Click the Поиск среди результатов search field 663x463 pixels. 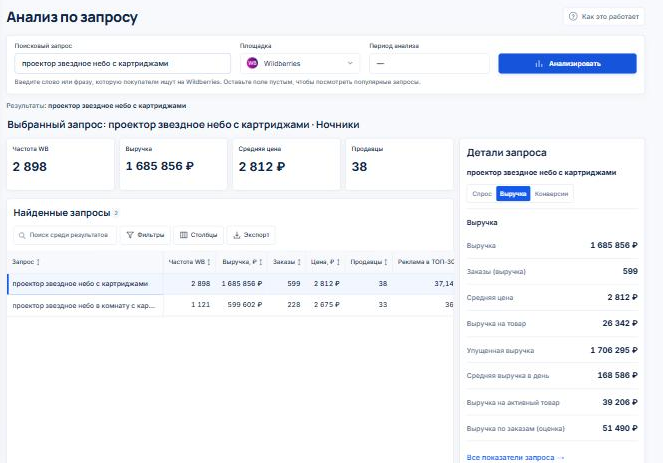coord(65,235)
